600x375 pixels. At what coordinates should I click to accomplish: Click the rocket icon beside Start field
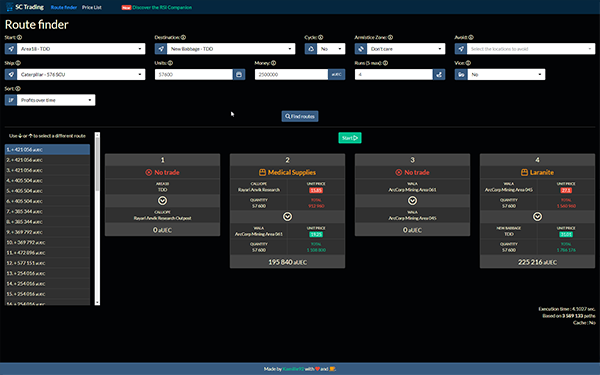11,49
